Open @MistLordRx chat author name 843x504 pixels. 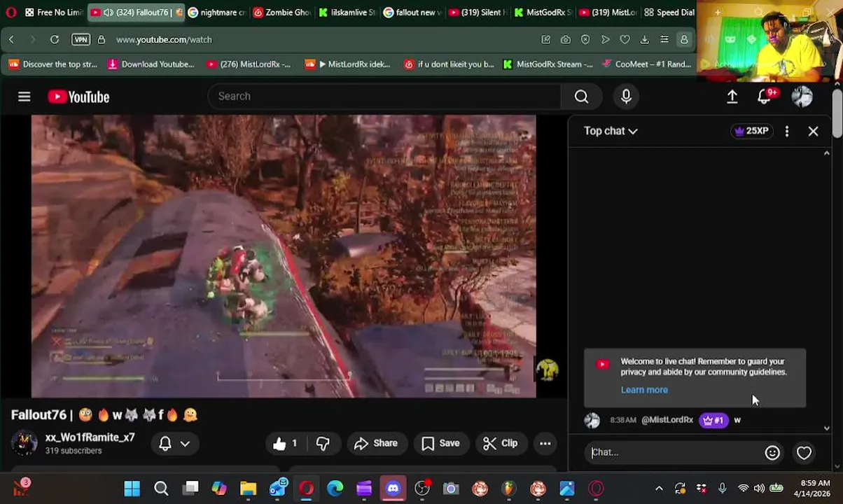[667, 420]
